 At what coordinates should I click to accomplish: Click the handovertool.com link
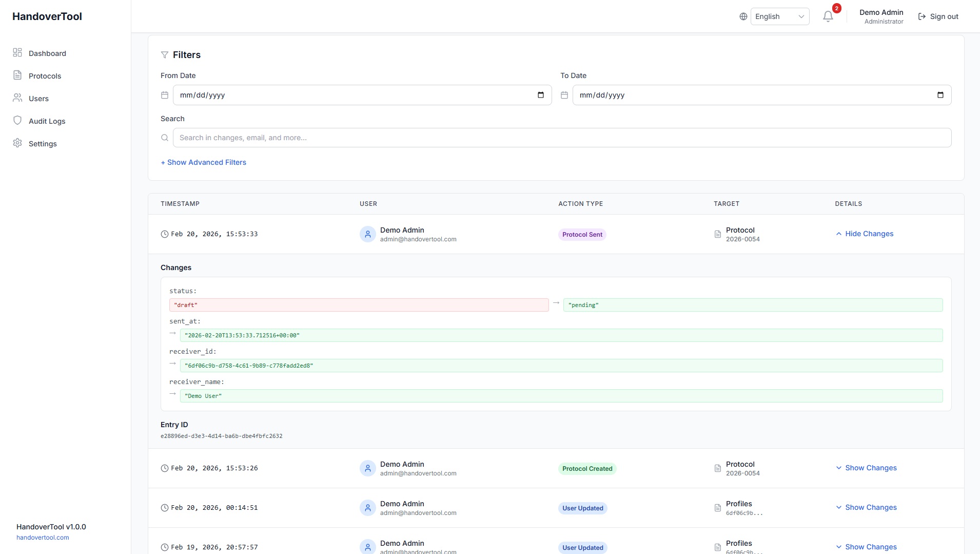click(43, 538)
